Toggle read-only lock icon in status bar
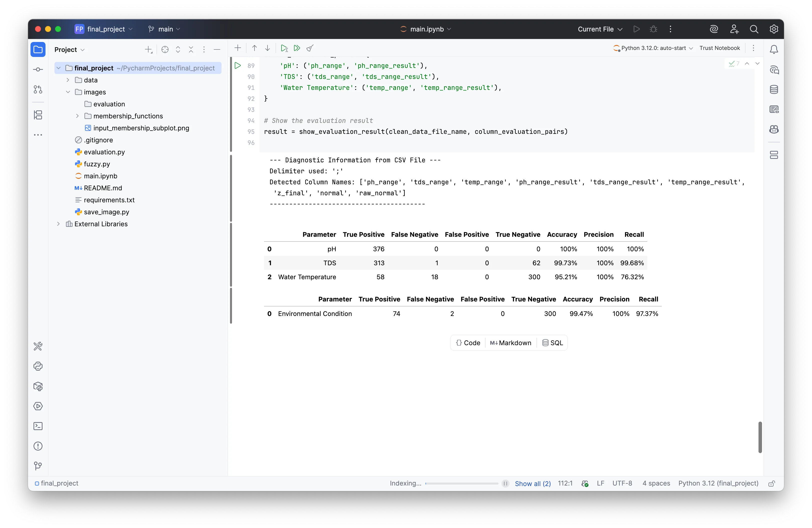This screenshot has width=812, height=528. click(x=772, y=483)
